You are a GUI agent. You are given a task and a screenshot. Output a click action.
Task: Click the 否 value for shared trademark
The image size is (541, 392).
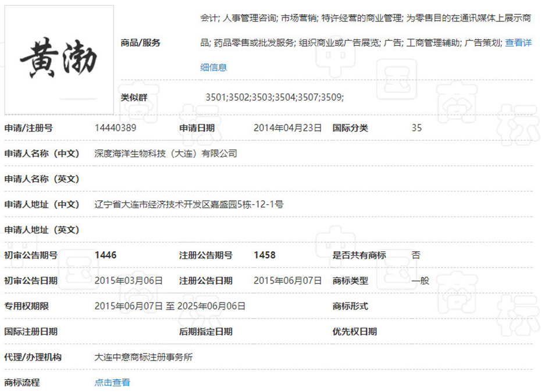[x=416, y=255]
